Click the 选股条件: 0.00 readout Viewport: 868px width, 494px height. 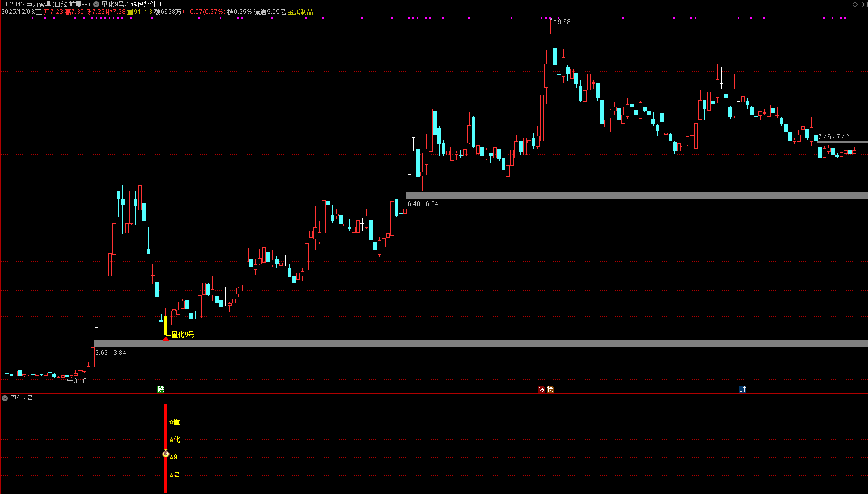click(152, 4)
